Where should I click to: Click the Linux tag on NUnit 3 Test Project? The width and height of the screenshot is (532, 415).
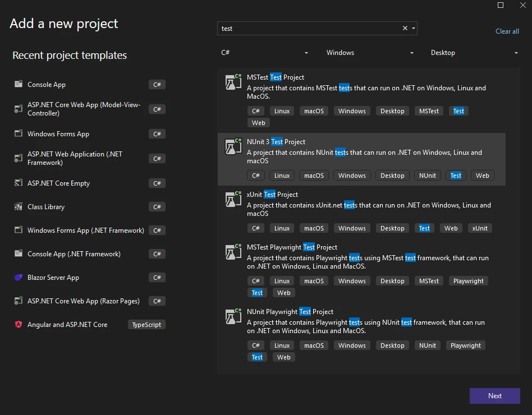pyautogui.click(x=282, y=176)
